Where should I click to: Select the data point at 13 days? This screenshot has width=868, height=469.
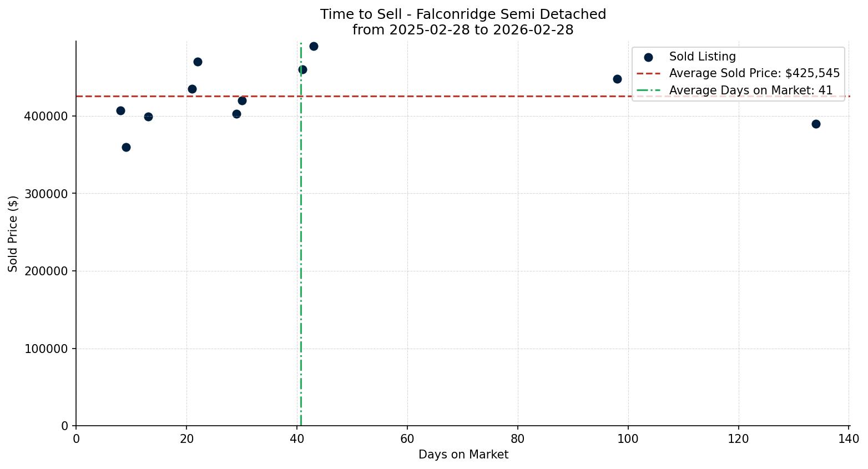click(148, 117)
